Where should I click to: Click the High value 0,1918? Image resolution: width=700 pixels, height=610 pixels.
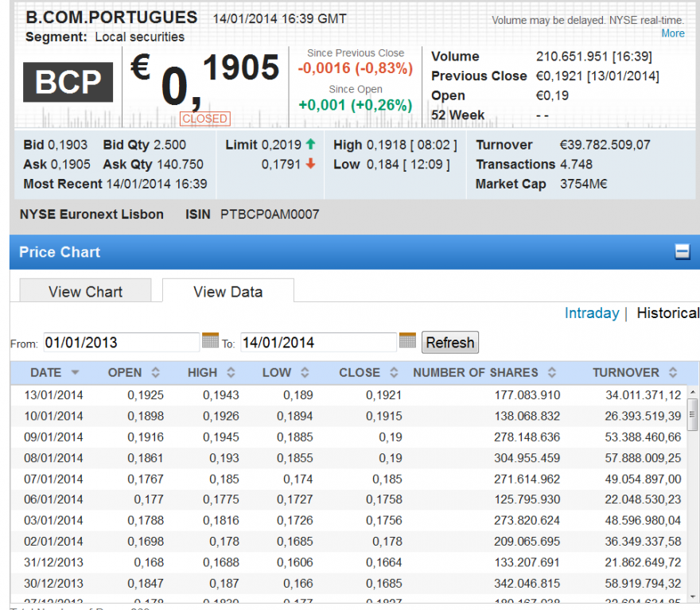387,145
